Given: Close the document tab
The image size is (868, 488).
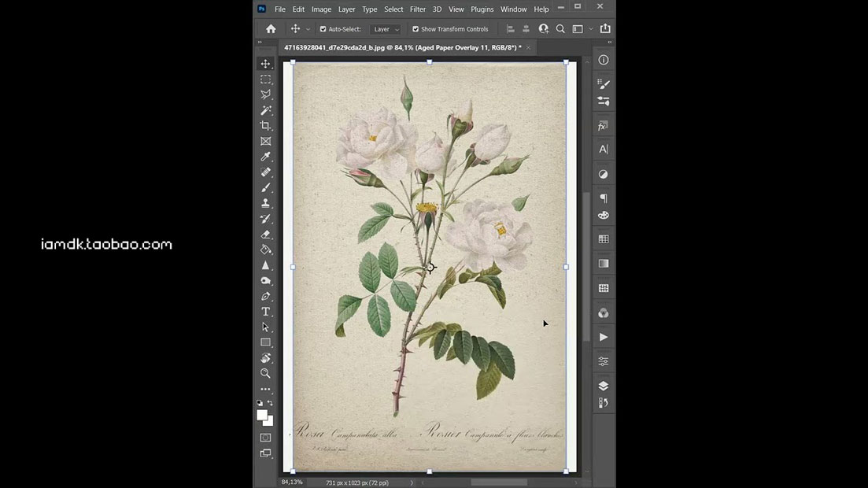Looking at the screenshot, I should 529,48.
